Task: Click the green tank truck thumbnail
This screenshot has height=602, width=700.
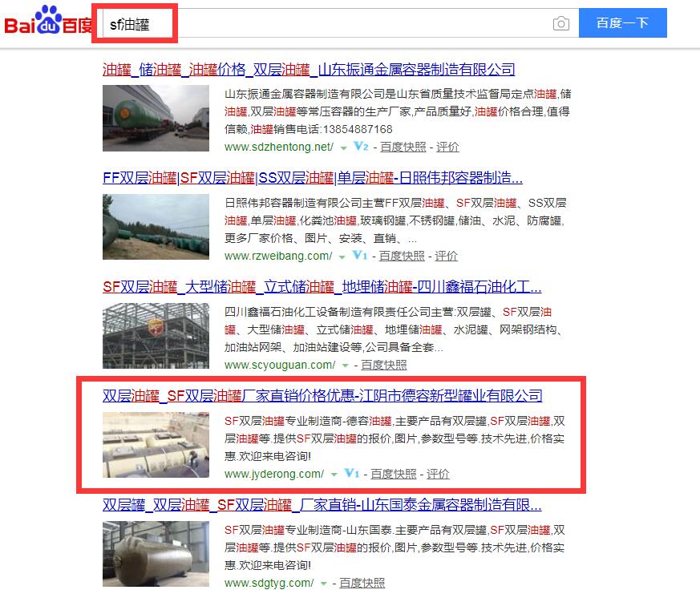Action: click(156, 119)
